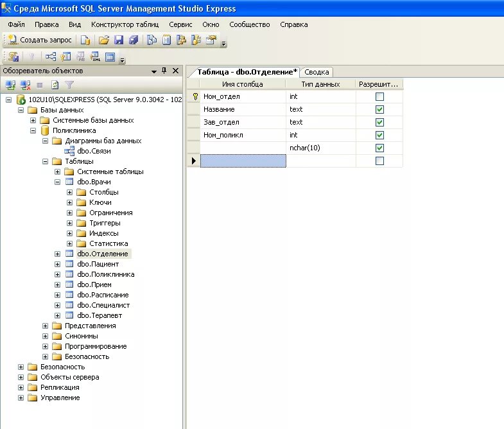Click the Тип данных column header
The height and width of the screenshot is (429, 504).
tap(320, 84)
